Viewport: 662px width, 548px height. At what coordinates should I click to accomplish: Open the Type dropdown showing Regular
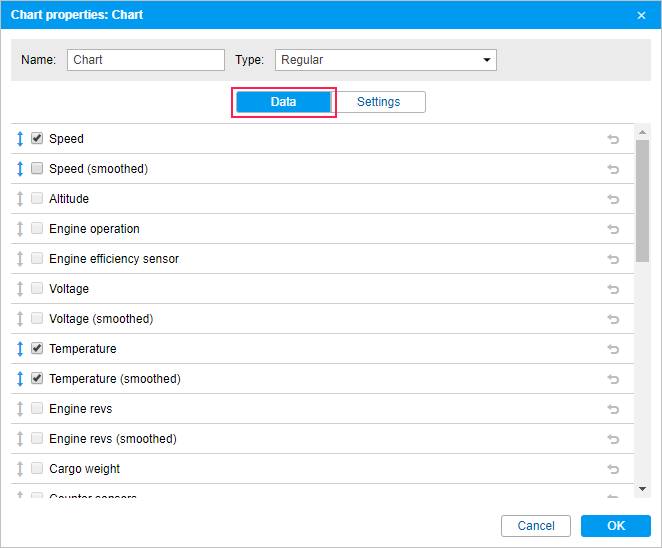point(385,60)
